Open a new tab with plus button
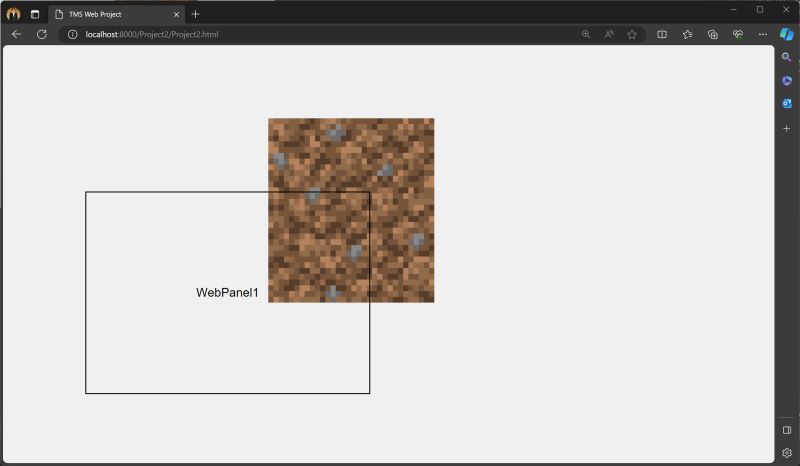800x466 pixels. 195,14
